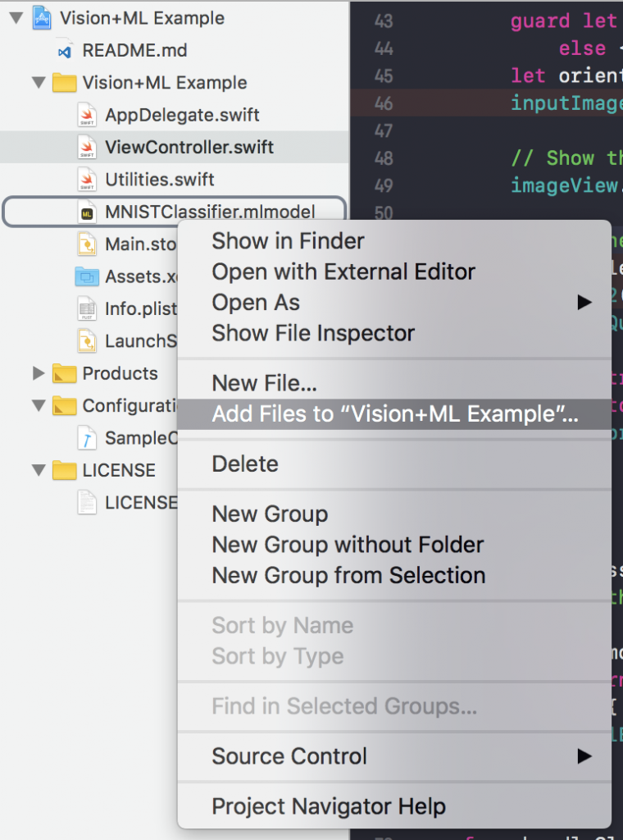
Task: Select Info.plist file name
Action: (x=141, y=309)
